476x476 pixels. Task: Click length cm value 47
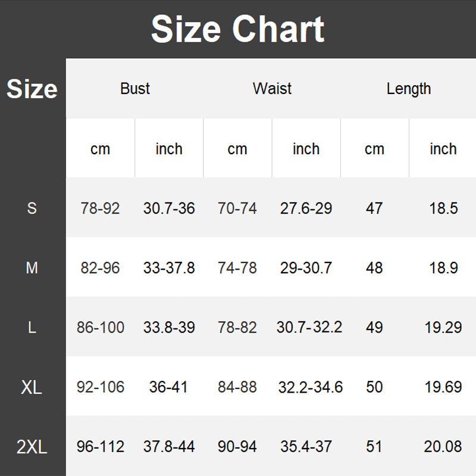click(x=374, y=208)
